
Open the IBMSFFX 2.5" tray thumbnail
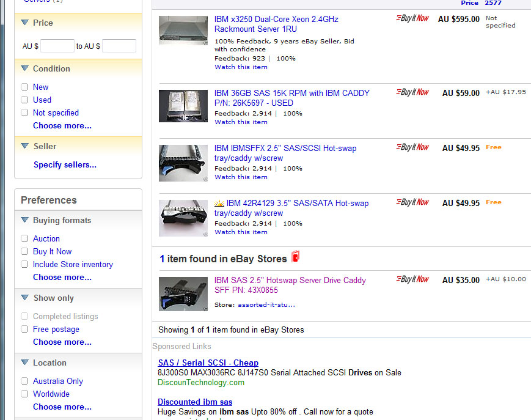pos(183,163)
